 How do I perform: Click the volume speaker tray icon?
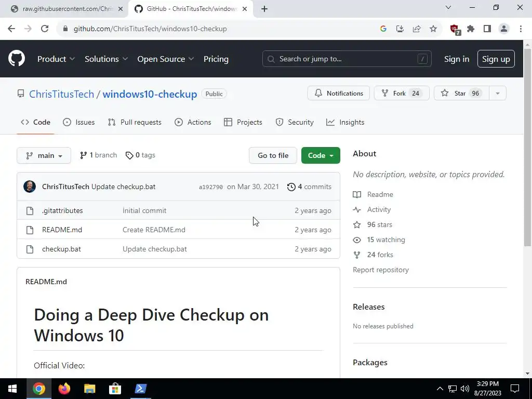465,389
